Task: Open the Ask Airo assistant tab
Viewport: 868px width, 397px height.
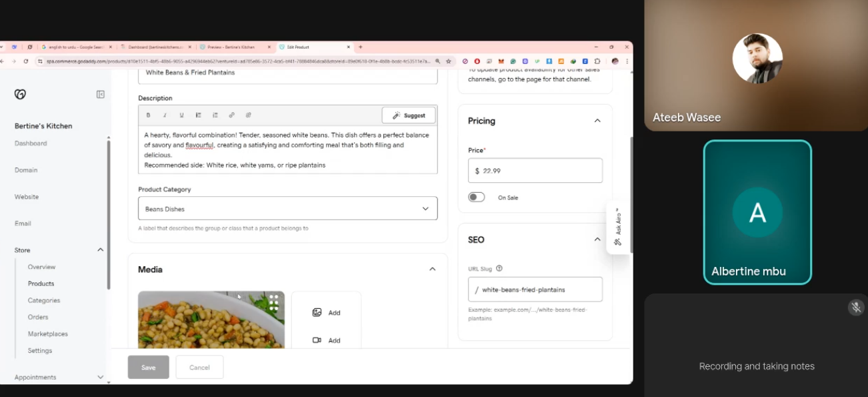Action: [x=618, y=228]
